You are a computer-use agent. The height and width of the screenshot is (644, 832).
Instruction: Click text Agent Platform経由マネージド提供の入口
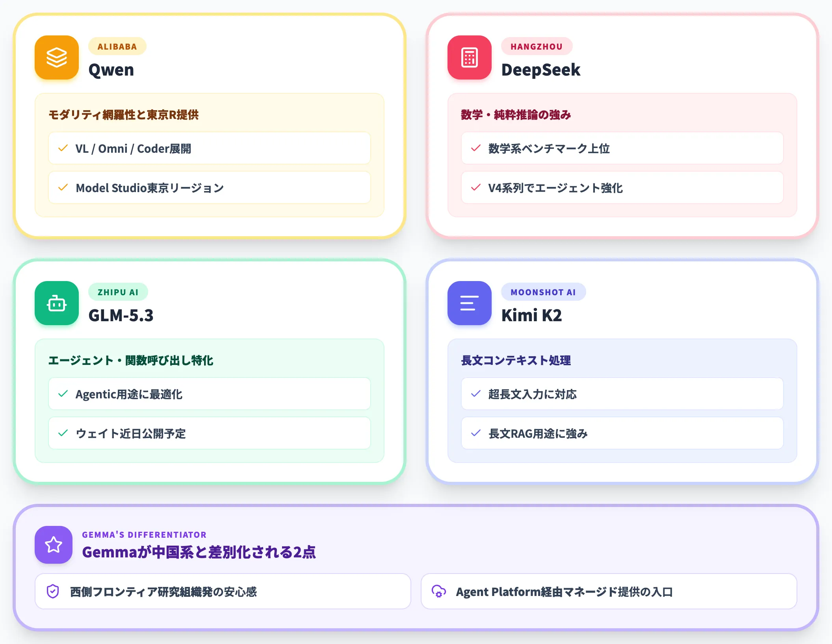pos(564,592)
